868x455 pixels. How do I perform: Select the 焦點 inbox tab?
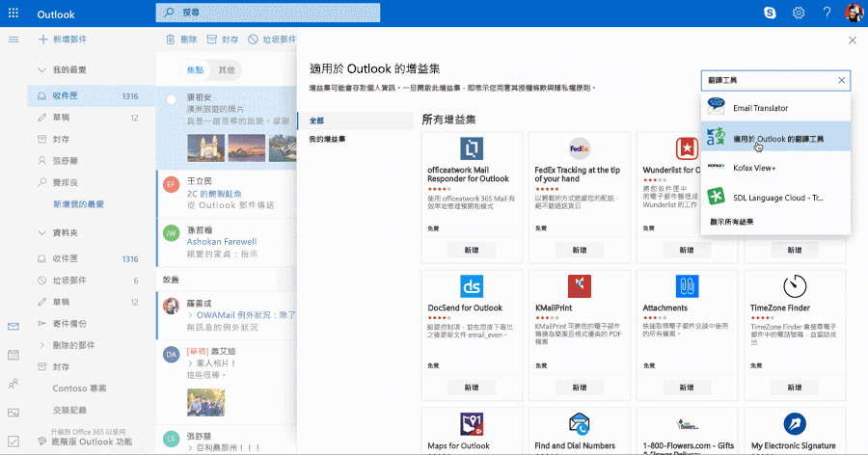tap(195, 69)
